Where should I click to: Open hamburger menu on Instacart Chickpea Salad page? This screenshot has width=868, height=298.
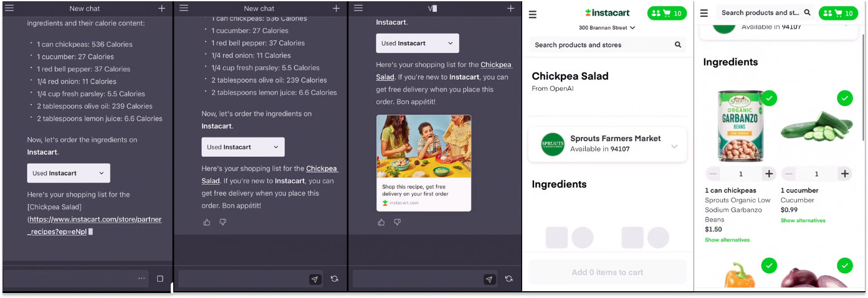point(533,14)
